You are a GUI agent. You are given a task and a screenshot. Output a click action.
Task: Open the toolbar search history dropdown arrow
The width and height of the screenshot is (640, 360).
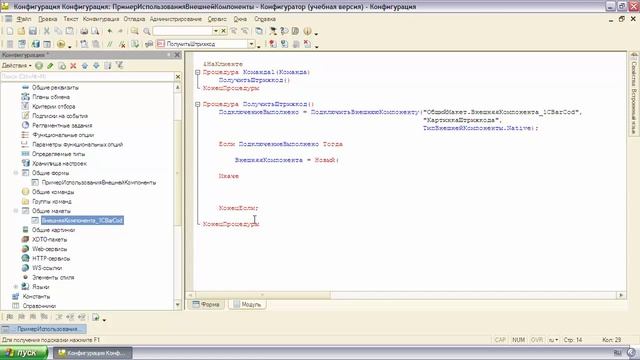[216, 31]
